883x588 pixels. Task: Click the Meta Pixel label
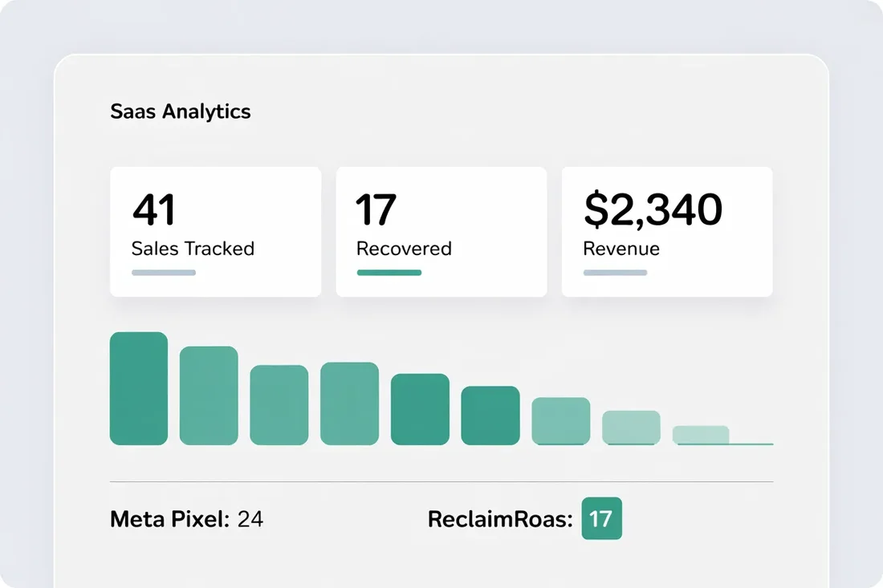169,519
